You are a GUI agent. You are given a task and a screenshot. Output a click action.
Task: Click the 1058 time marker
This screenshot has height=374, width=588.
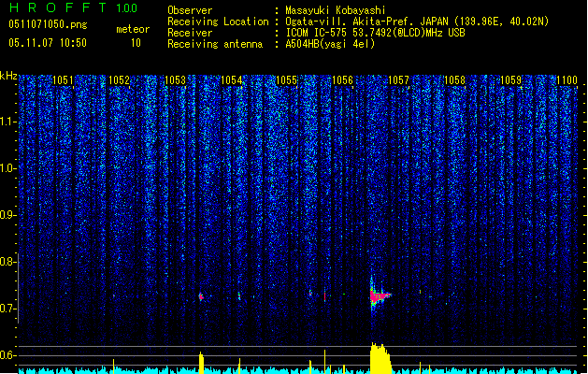pos(454,79)
